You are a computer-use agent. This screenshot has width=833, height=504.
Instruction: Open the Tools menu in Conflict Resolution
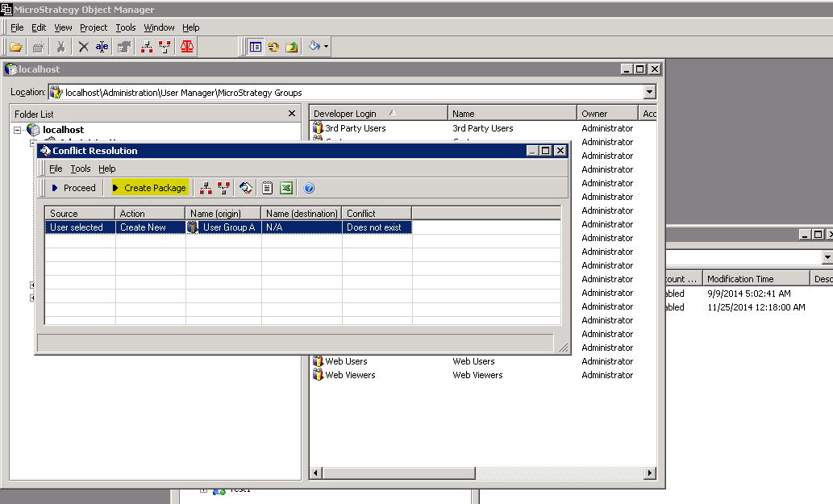click(x=81, y=169)
